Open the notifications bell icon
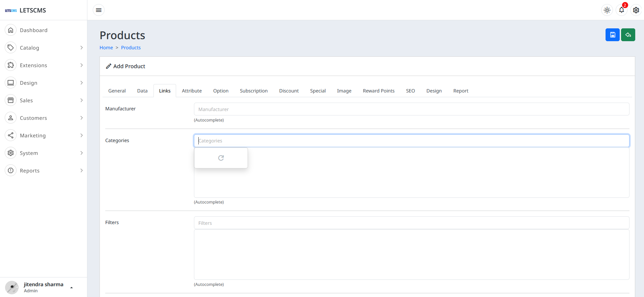This screenshot has width=644, height=297. coord(621,10)
